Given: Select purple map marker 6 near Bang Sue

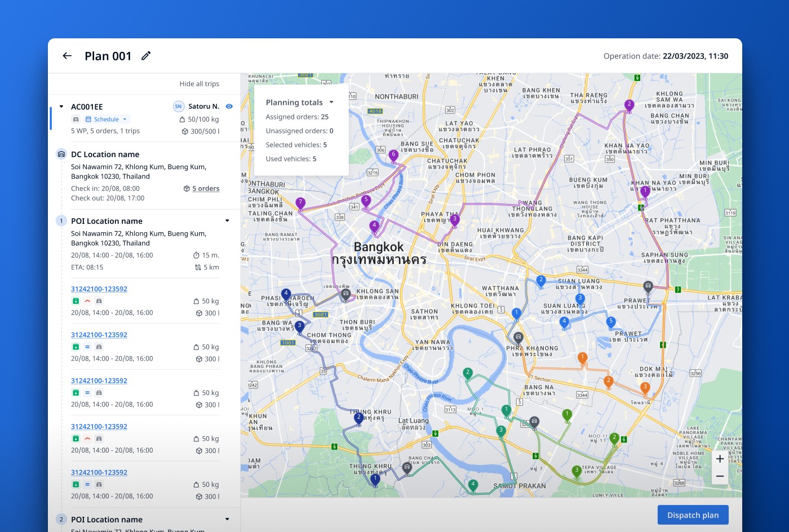Looking at the screenshot, I should 393,156.
